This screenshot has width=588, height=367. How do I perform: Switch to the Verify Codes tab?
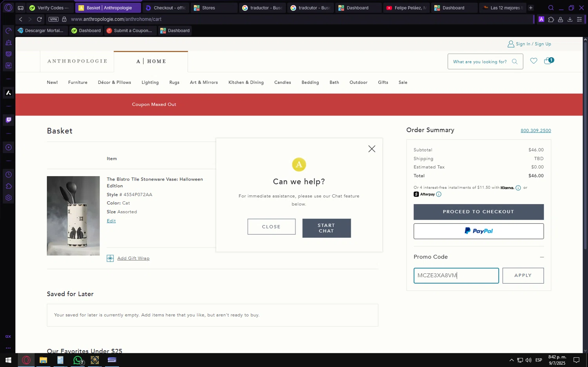(x=50, y=8)
